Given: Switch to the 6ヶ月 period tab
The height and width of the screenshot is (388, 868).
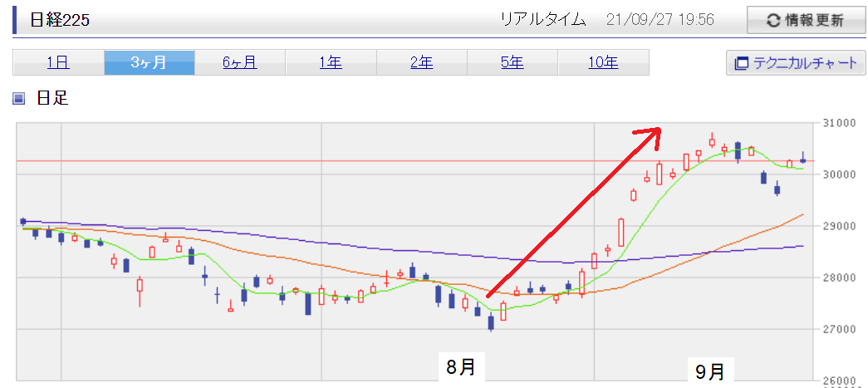Looking at the screenshot, I should tap(240, 62).
